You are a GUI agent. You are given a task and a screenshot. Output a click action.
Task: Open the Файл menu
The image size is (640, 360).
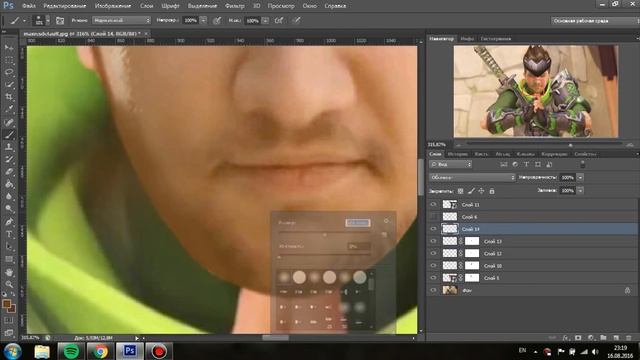pyautogui.click(x=29, y=6)
